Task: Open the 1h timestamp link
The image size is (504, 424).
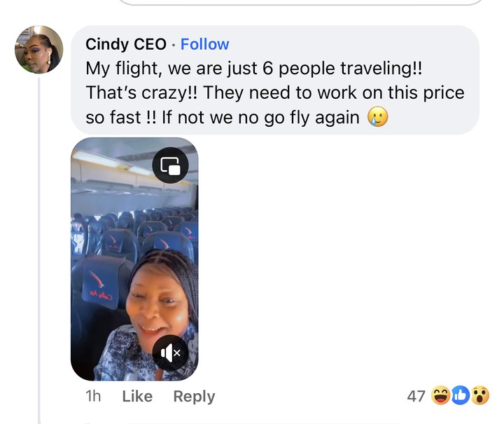Action: (93, 396)
